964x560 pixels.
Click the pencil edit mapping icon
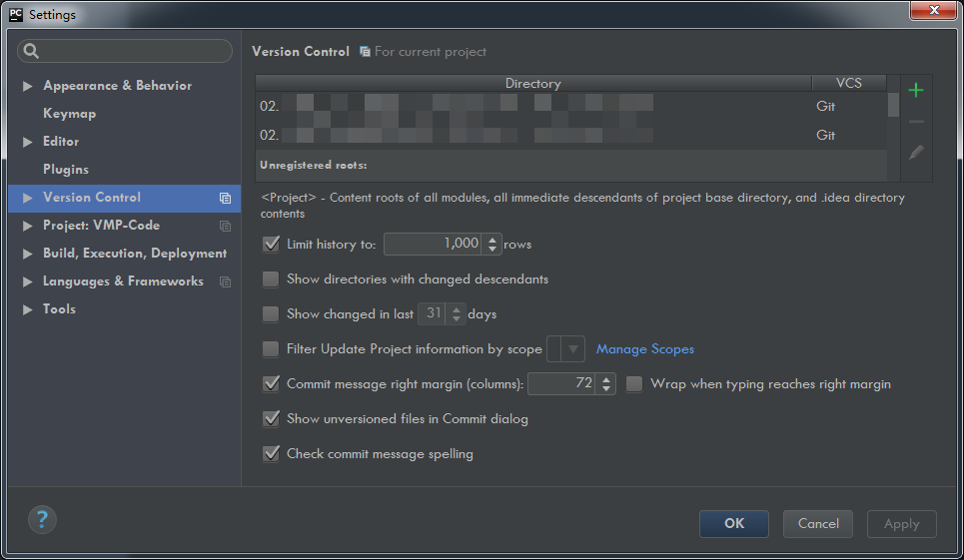point(916,153)
